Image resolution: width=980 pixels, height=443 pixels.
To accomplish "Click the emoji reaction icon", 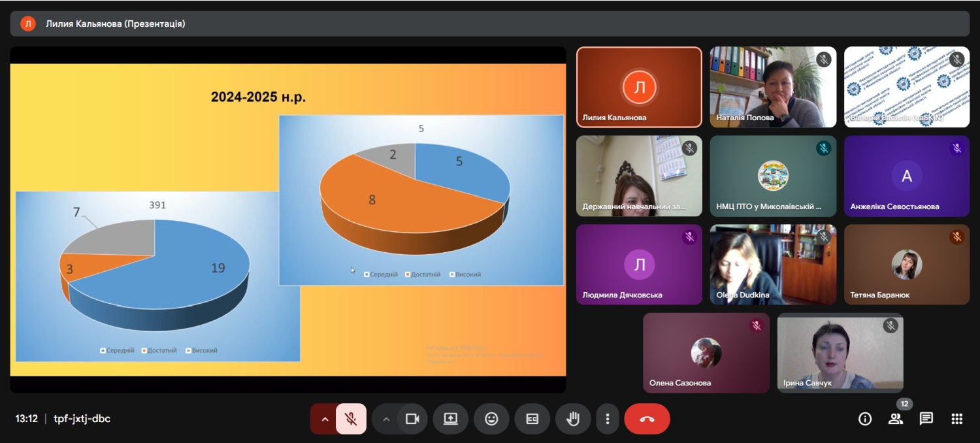I will click(x=491, y=419).
